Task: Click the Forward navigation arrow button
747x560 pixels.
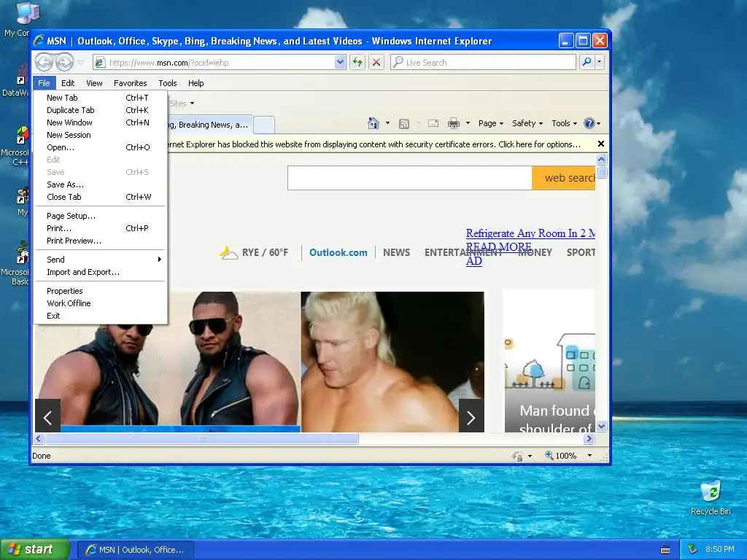Action: (64, 63)
